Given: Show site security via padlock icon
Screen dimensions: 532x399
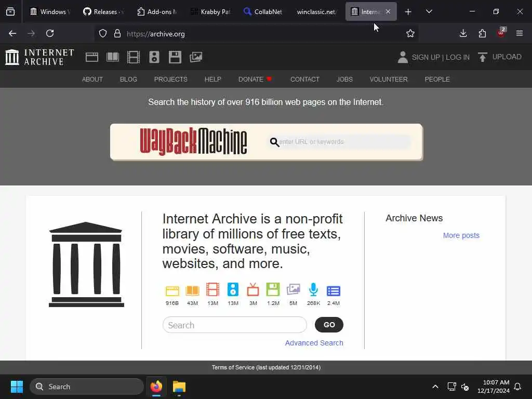Looking at the screenshot, I should pos(117,34).
